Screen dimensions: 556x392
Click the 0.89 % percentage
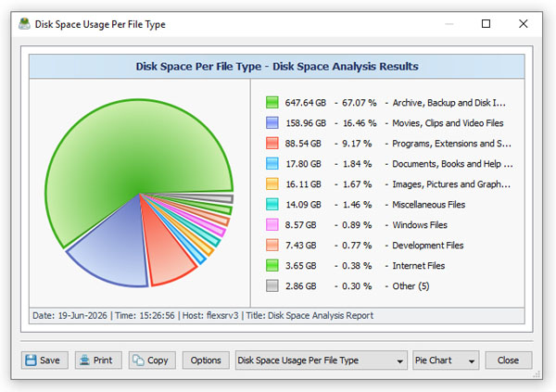point(357,225)
